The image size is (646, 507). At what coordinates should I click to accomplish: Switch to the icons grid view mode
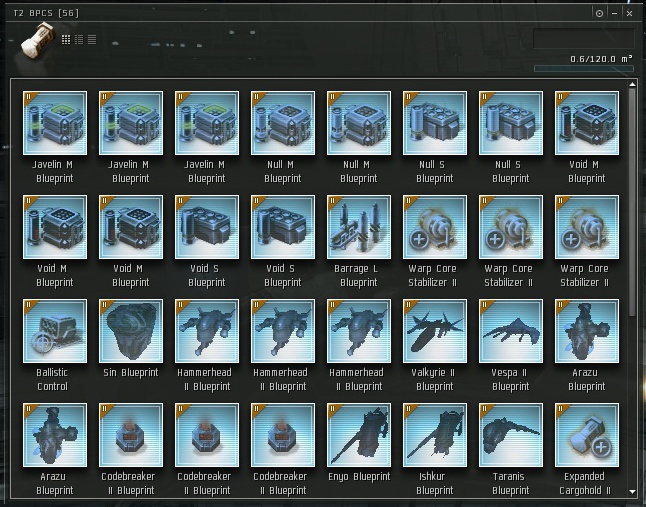(x=66, y=40)
